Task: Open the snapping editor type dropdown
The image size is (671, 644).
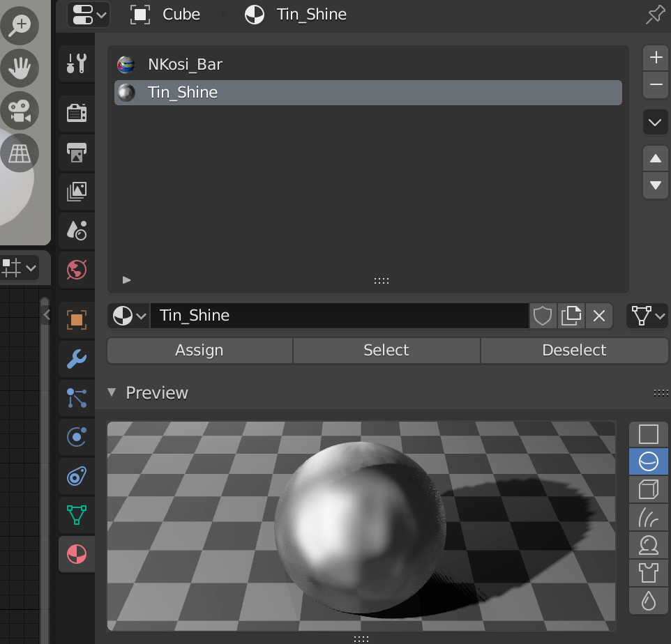Action: coord(19,268)
